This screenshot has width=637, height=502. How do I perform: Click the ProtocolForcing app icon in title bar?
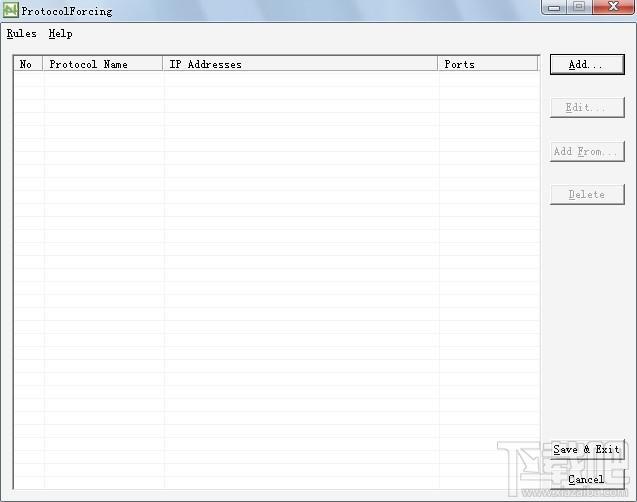[10, 11]
